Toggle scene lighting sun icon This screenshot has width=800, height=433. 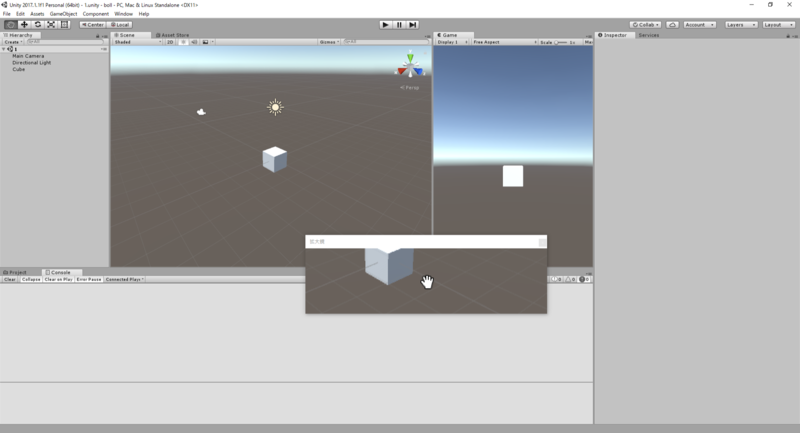click(183, 42)
